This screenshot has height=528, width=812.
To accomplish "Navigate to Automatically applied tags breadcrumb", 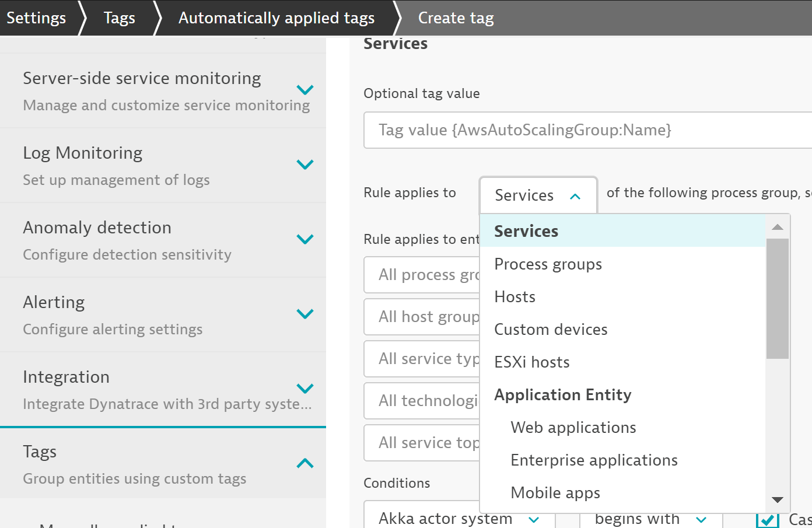I will pos(276,18).
